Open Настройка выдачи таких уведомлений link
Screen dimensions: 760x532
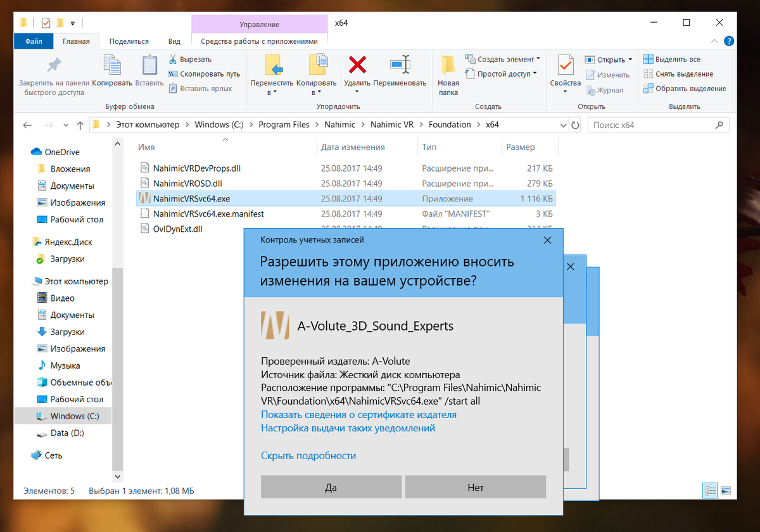[x=348, y=428]
